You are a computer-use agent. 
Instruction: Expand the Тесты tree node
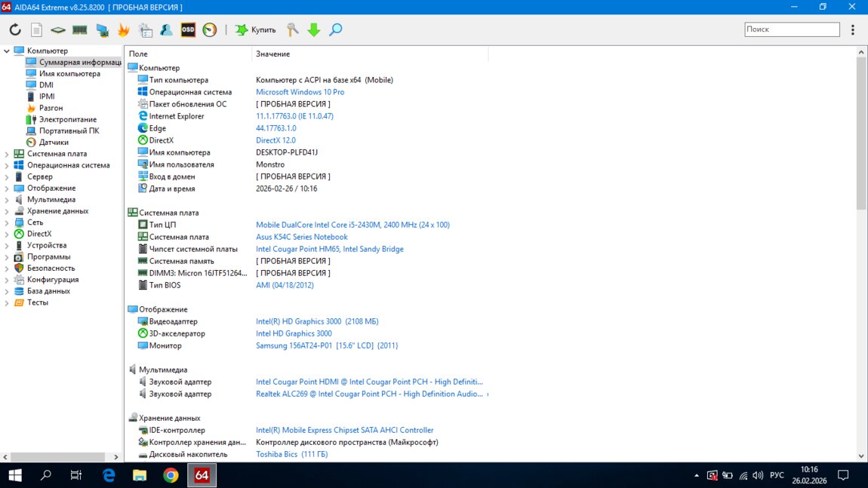click(x=7, y=302)
